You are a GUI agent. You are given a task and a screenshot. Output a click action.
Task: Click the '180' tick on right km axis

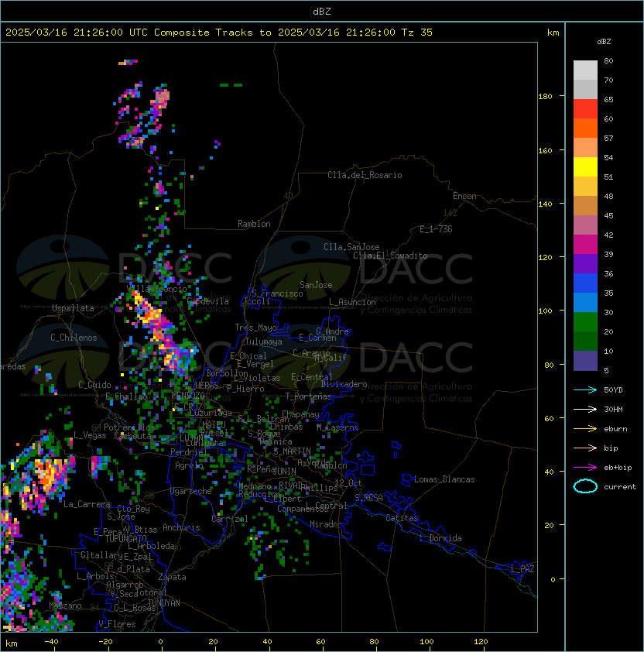(x=545, y=97)
